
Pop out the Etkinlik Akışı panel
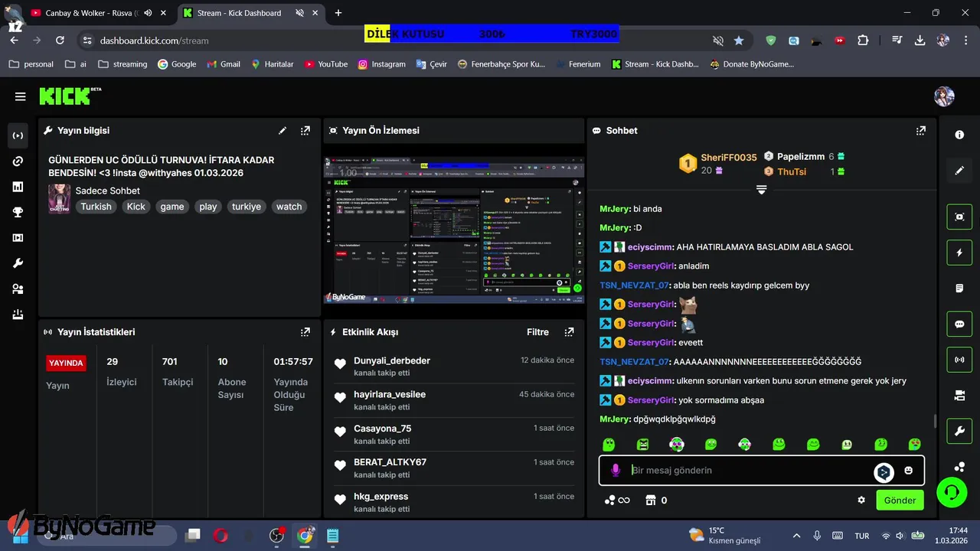pos(569,332)
